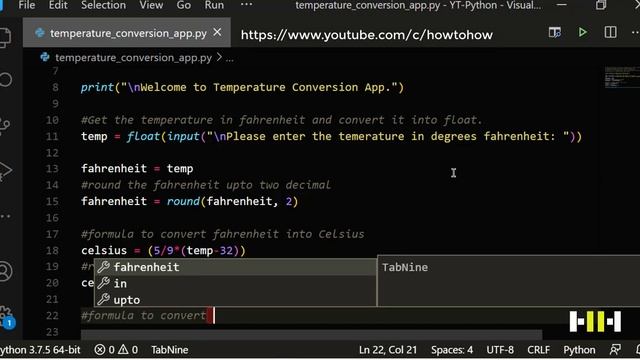The height and width of the screenshot is (360, 640).
Task: Run the Python file with green play icon
Action: coord(582,32)
